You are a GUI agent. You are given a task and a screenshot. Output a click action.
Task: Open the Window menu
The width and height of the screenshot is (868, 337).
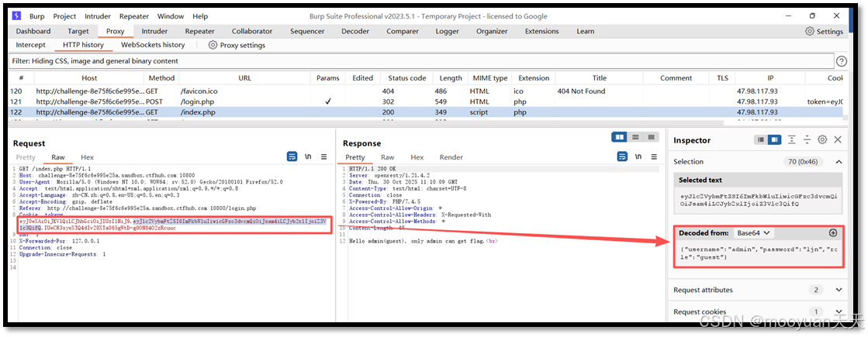pyautogui.click(x=171, y=16)
